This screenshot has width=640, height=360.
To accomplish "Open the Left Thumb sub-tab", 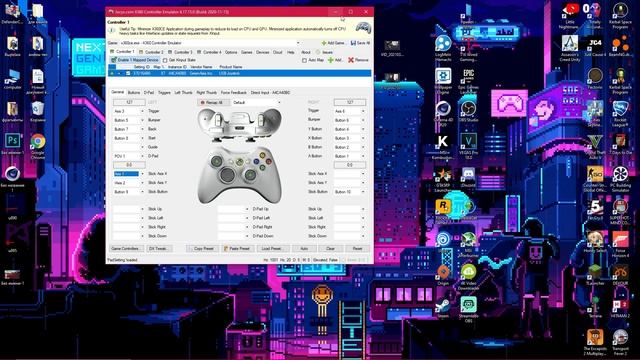I will [183, 93].
